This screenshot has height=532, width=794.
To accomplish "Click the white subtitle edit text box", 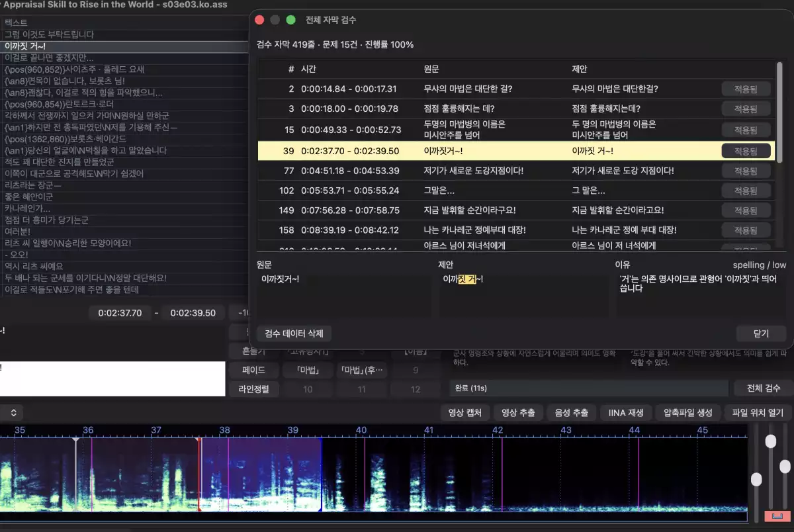I will tap(112, 378).
